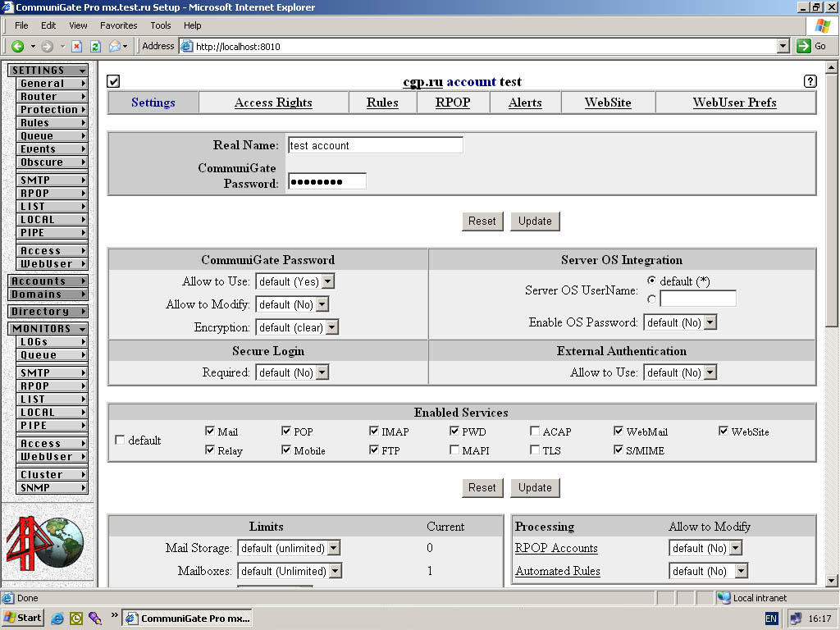The height and width of the screenshot is (630, 840).
Task: Click the browser Forward arrow icon
Action: point(47,47)
